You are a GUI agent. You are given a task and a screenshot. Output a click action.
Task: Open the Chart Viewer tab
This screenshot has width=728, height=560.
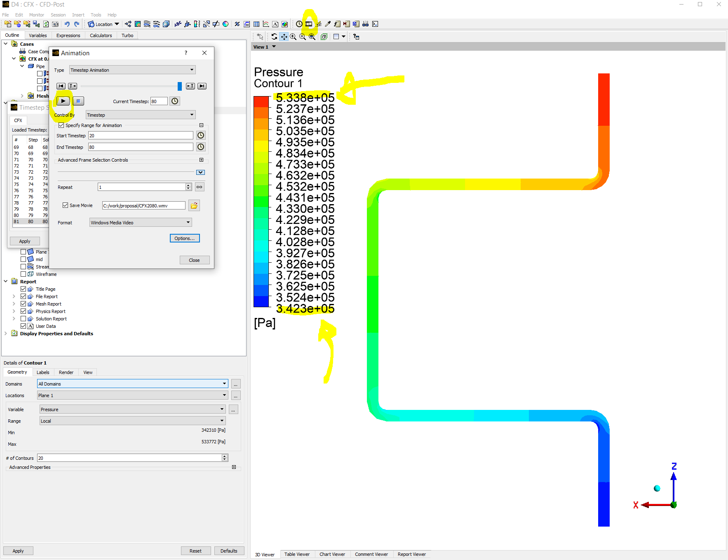[332, 554]
